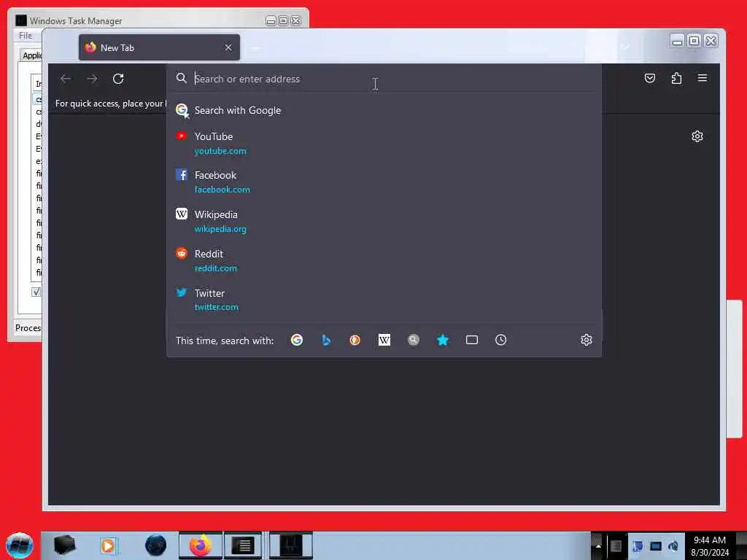Screen dimensions: 747x560
Task: Open the dark globe taskbar icon
Action: [x=155, y=545]
